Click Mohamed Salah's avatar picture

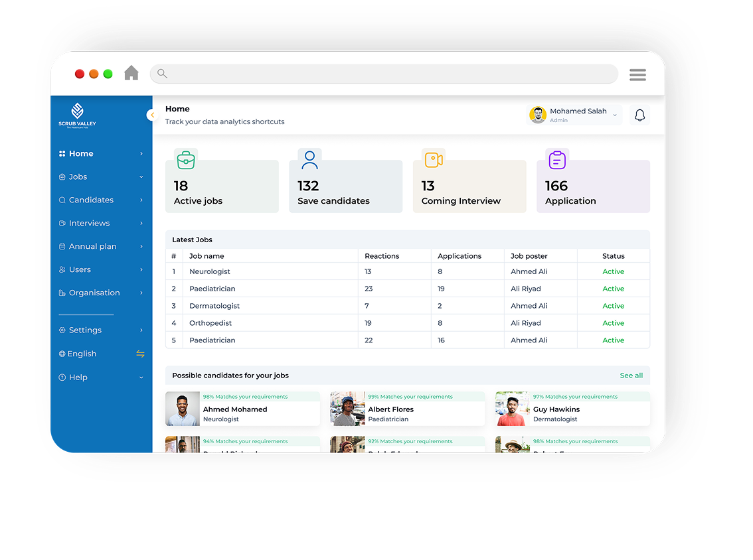click(x=538, y=115)
